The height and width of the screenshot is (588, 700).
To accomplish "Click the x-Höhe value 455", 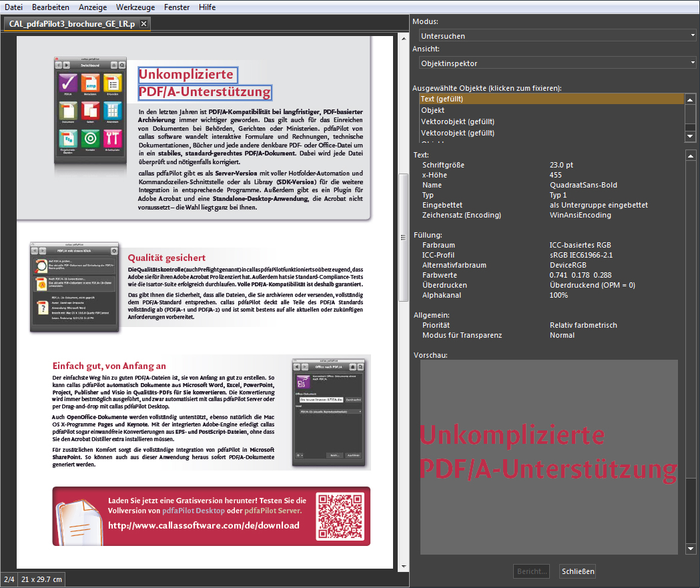I will click(x=555, y=175).
